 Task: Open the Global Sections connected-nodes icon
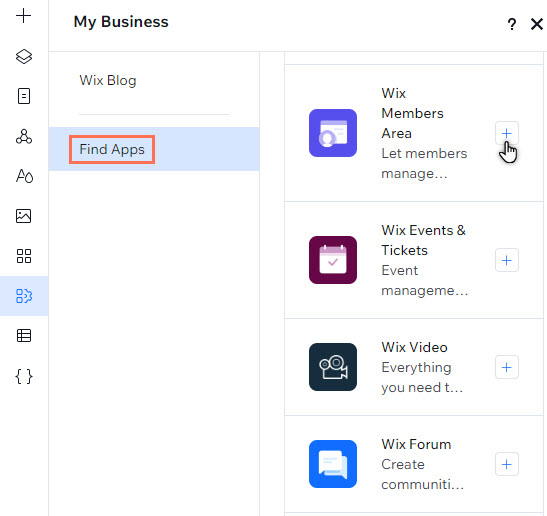point(24,136)
